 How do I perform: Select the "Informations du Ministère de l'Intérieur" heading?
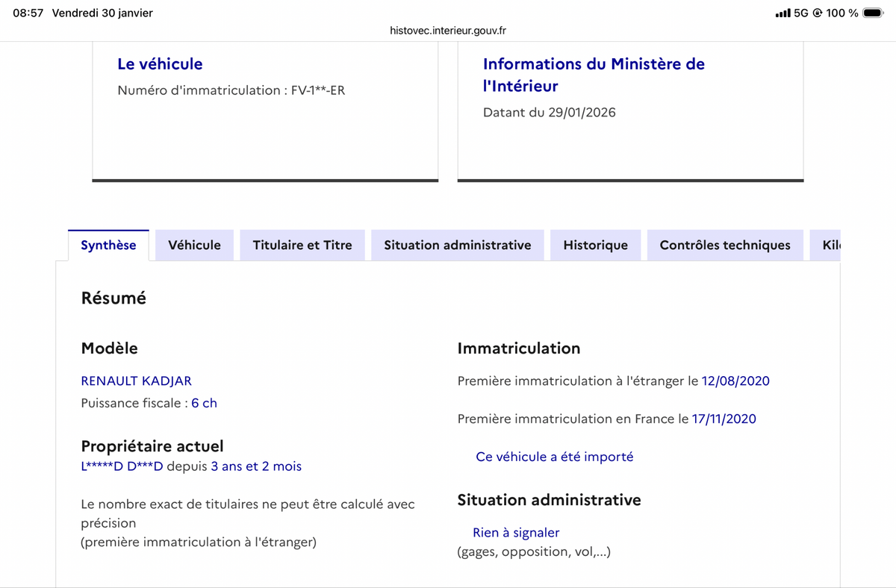pyautogui.click(x=594, y=75)
